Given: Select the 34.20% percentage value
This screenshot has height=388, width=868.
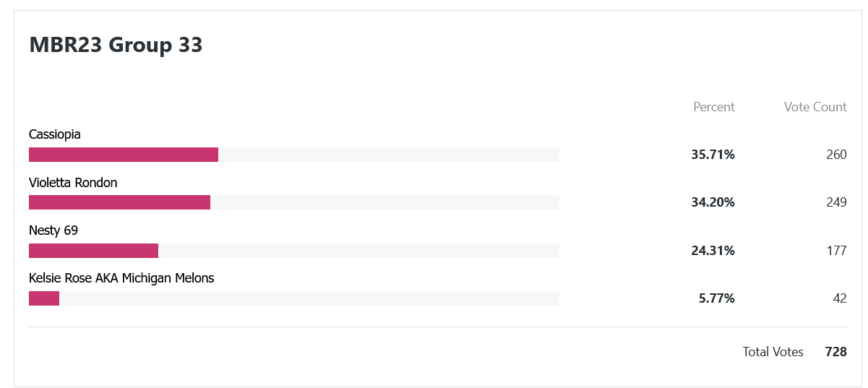Looking at the screenshot, I should (713, 202).
